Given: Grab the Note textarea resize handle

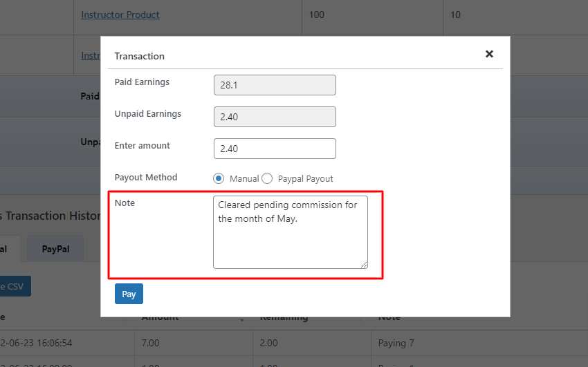Looking at the screenshot, I should [364, 264].
